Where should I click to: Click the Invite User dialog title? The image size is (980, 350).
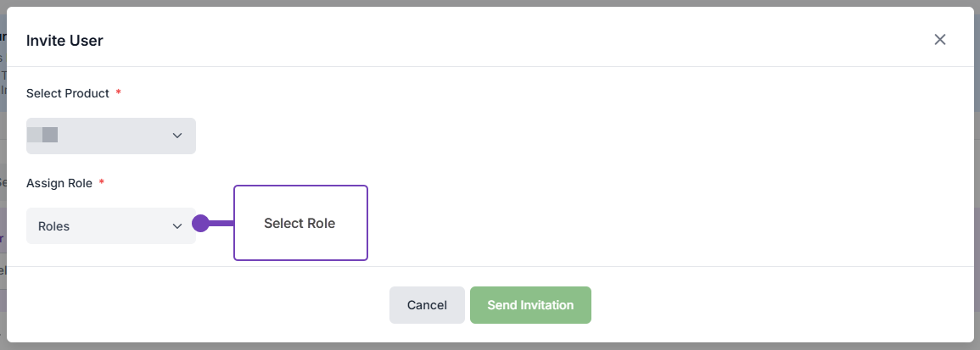click(64, 40)
